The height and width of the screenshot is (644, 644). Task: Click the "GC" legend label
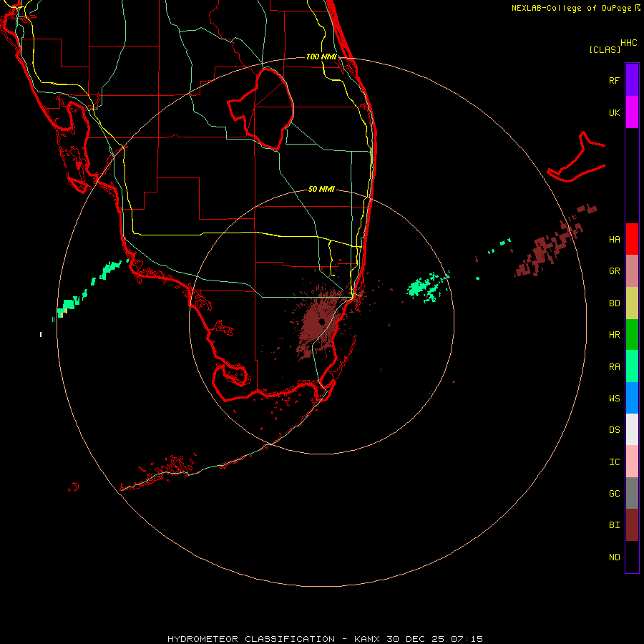point(614,494)
